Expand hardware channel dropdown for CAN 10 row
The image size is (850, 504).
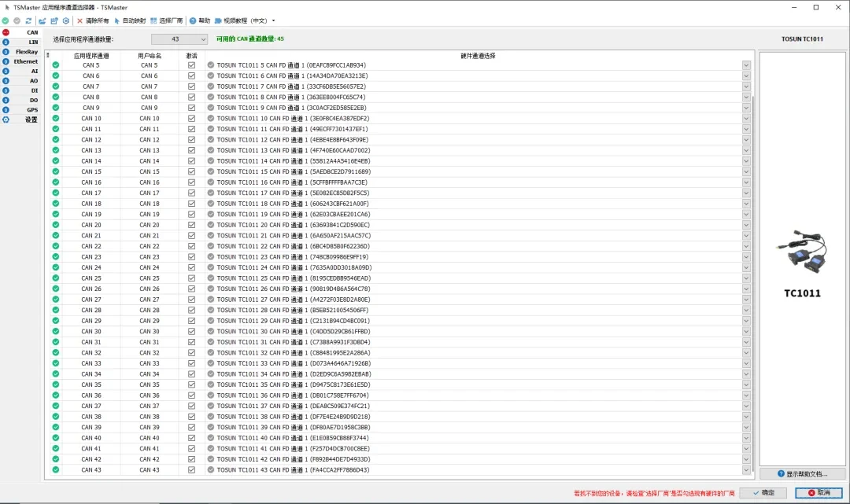coord(746,119)
